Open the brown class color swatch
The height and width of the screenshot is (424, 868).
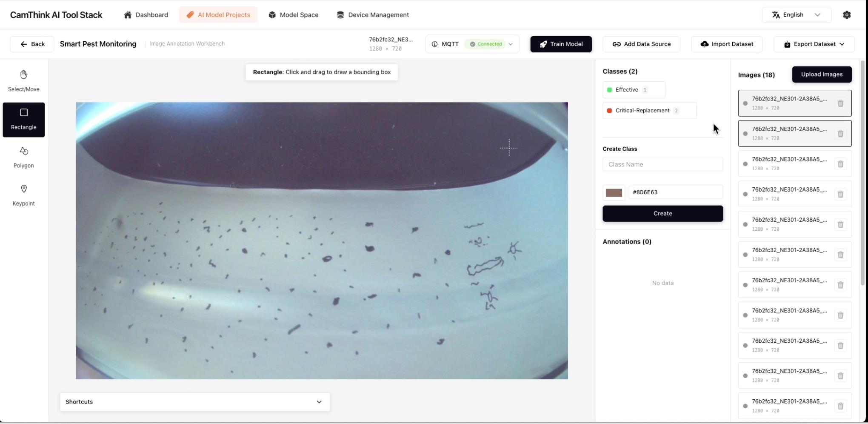(x=614, y=192)
